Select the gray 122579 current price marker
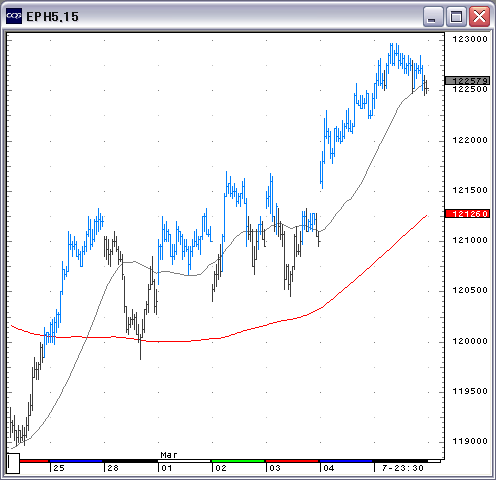This screenshot has height=480, width=496. (x=467, y=80)
